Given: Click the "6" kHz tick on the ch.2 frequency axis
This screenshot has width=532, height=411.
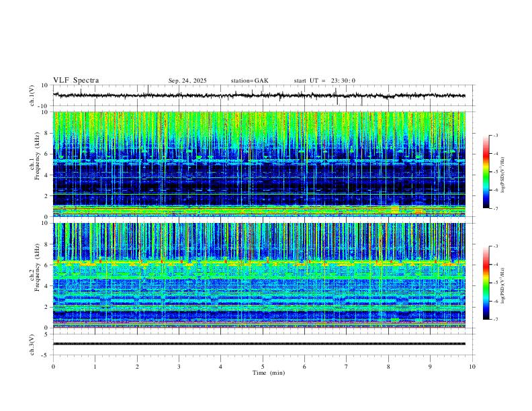Looking at the screenshot, I should [46, 265].
